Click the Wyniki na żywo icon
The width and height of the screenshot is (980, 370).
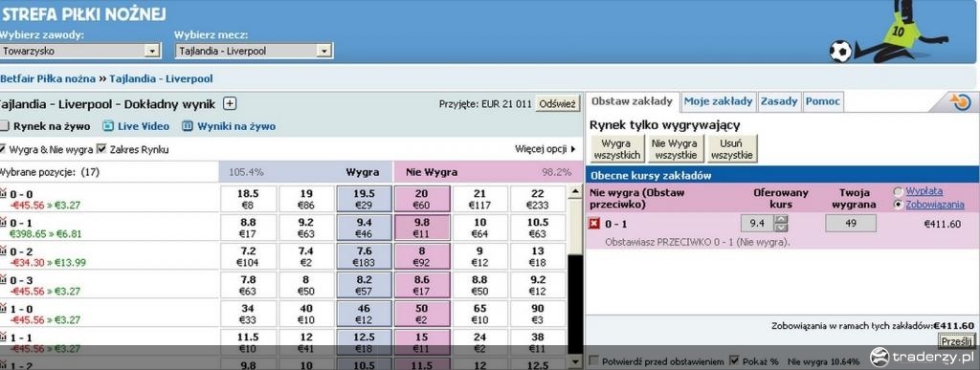pos(188,126)
